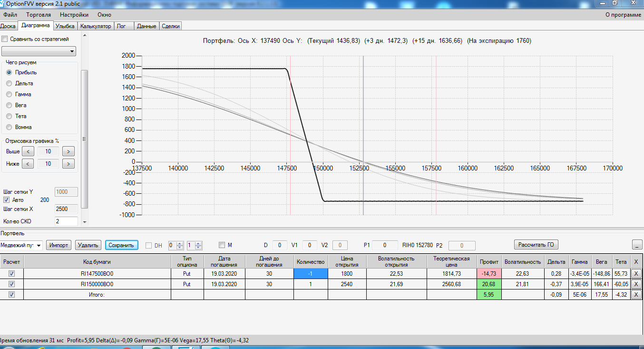Click the X button in the Итого row
The height and width of the screenshot is (349, 644).
pos(637,295)
